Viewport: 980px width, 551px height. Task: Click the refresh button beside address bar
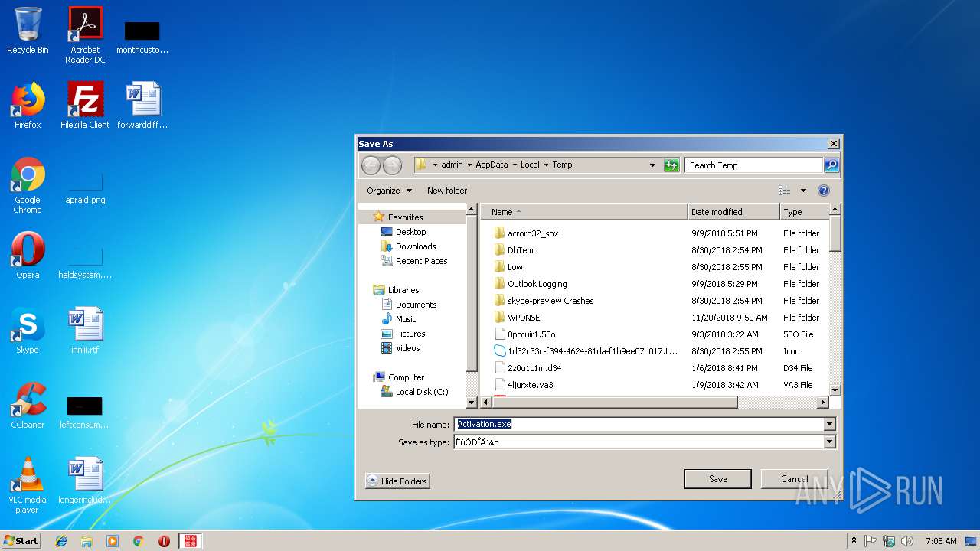coord(671,165)
